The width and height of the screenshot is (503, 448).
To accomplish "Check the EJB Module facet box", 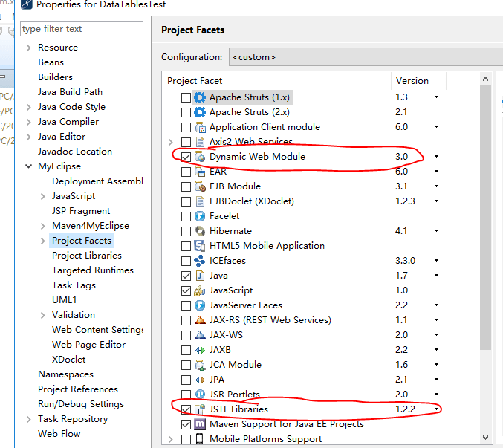I will point(186,186).
